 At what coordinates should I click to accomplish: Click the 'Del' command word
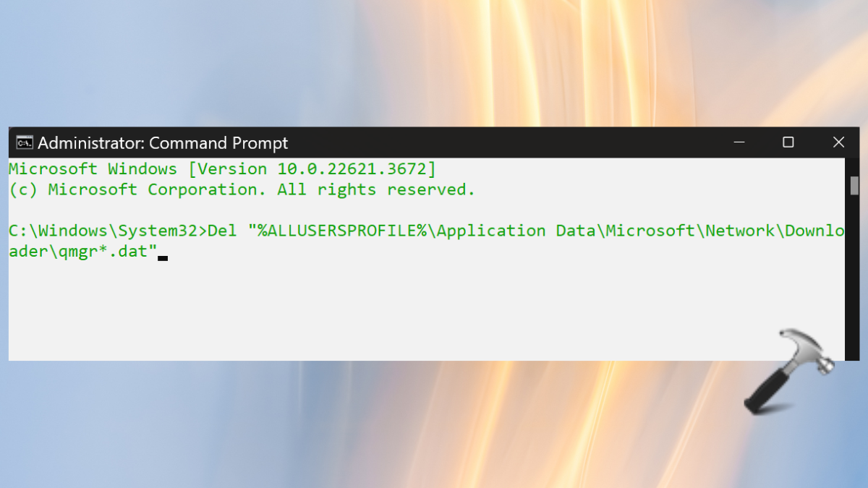pyautogui.click(x=222, y=231)
